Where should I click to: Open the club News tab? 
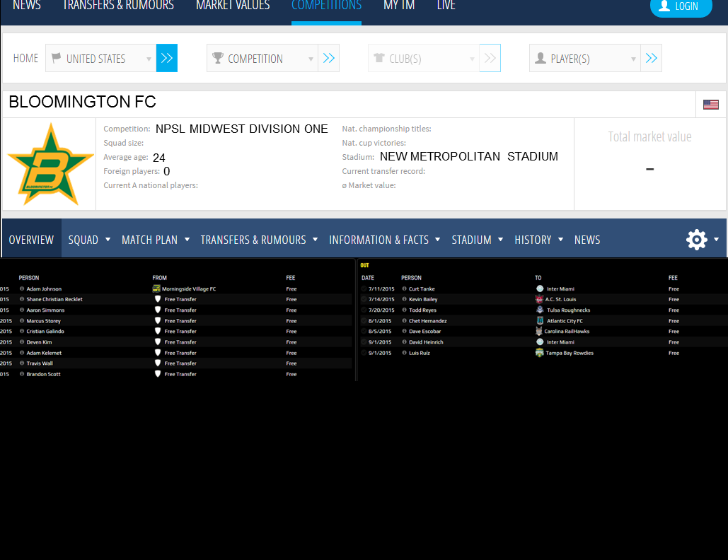pyautogui.click(x=587, y=240)
